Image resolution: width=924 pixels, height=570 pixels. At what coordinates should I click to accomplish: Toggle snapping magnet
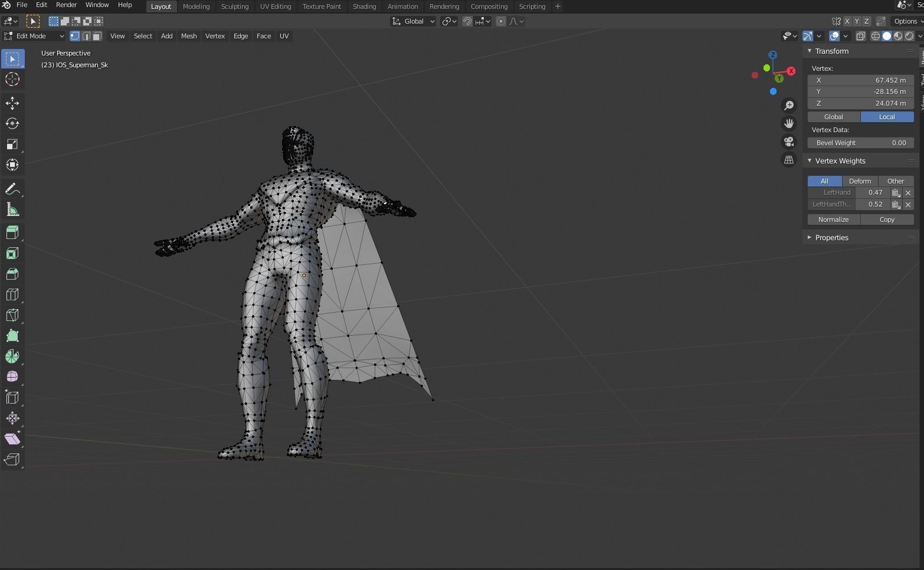pos(467,21)
